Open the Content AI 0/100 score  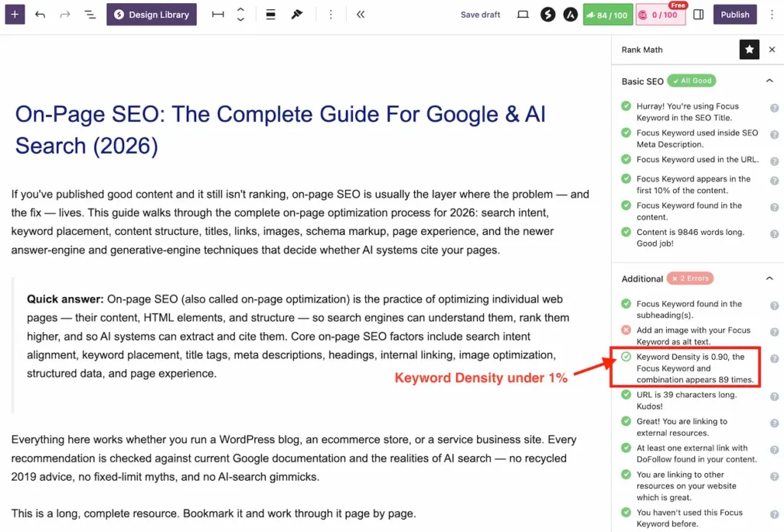pyautogui.click(x=661, y=15)
